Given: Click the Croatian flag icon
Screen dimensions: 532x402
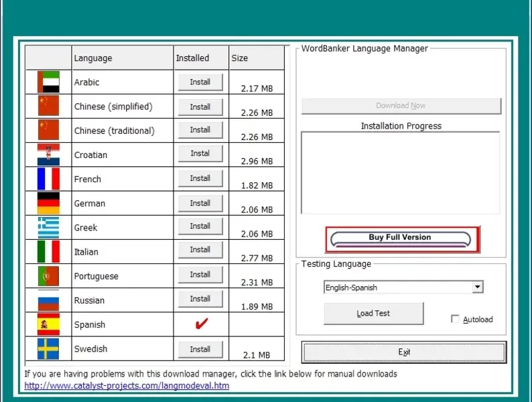Looking at the screenshot, I should click(48, 154).
